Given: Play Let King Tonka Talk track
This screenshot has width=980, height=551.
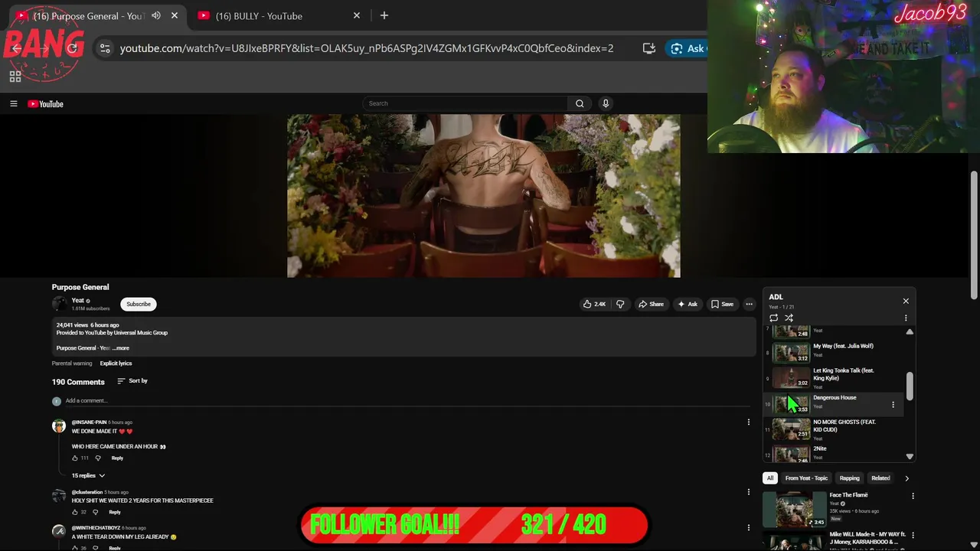Looking at the screenshot, I should point(833,378).
